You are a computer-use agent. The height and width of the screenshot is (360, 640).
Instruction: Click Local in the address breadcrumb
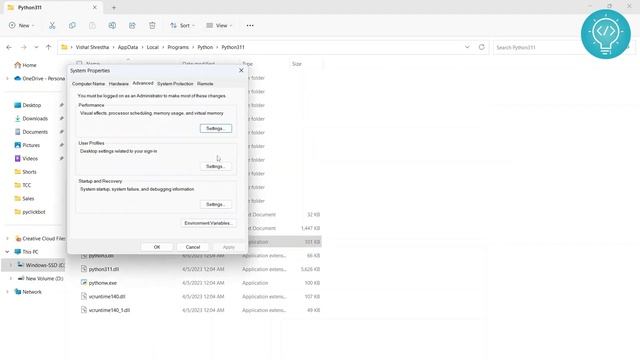153,47
